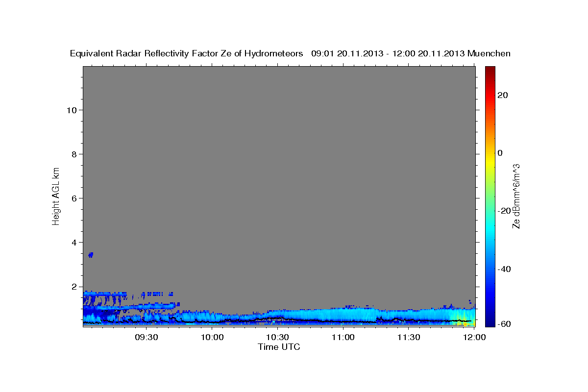Screen dimensions: 588x392
Task: Click the colorbar label '0'
Action: [500, 153]
